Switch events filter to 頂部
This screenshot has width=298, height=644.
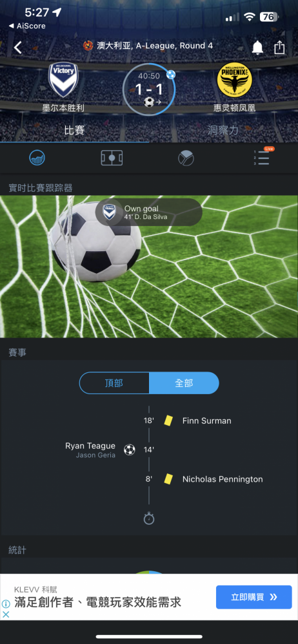[x=114, y=383]
